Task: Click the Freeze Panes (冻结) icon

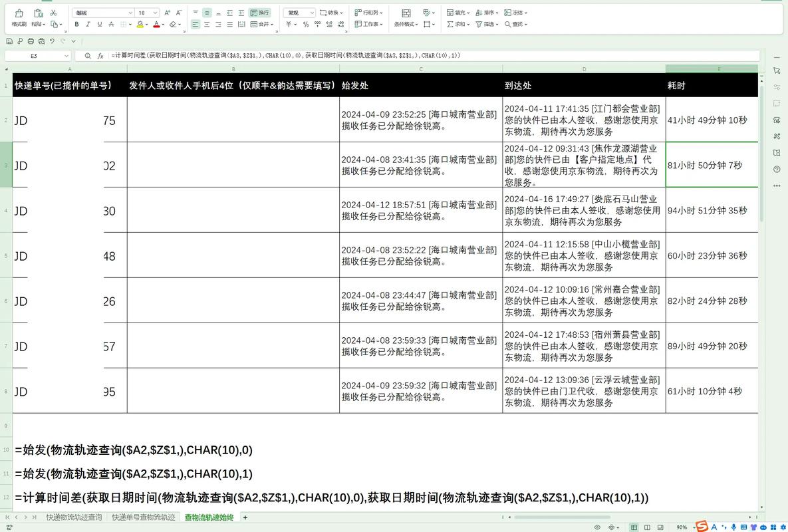Action: [x=516, y=13]
